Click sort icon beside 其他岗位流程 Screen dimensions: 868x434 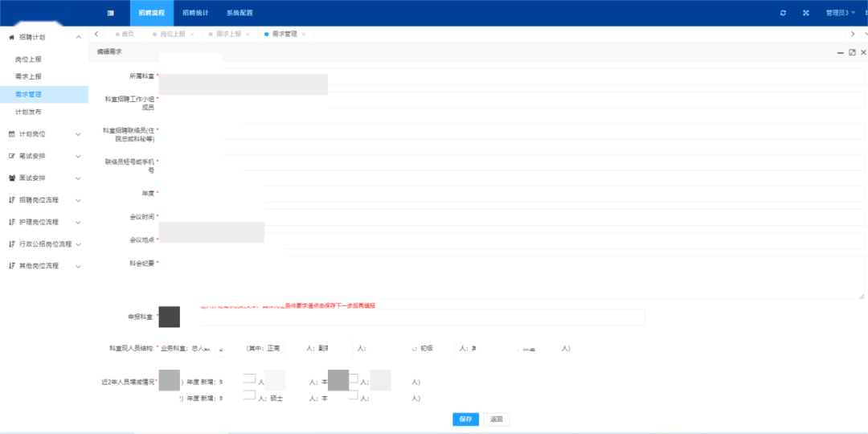11,266
